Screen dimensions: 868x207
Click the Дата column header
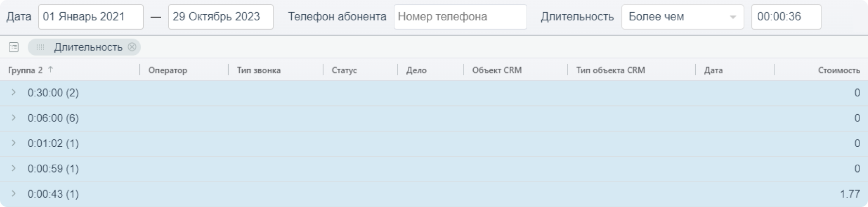click(713, 70)
